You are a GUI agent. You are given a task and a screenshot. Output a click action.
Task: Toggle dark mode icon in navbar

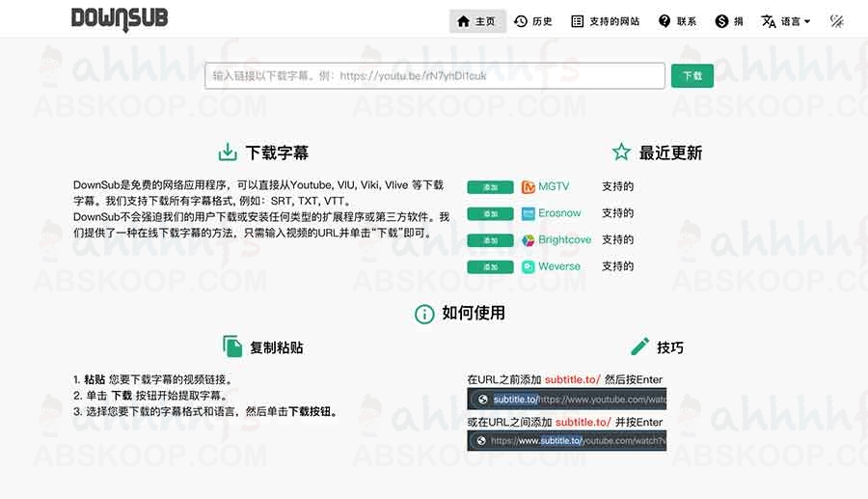(836, 21)
